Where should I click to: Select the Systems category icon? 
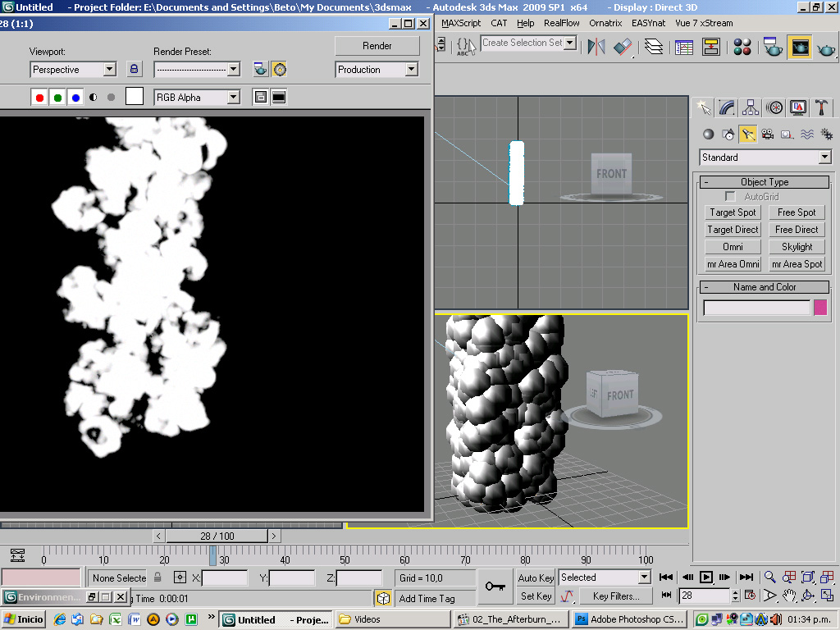pyautogui.click(x=827, y=134)
